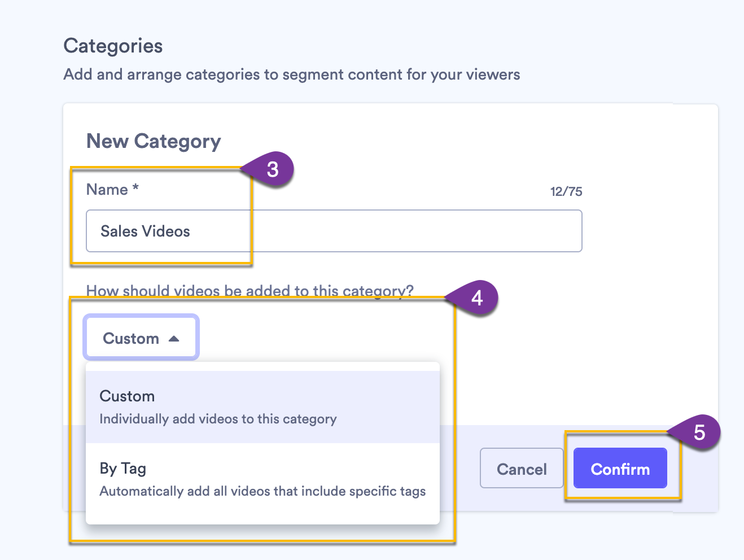The width and height of the screenshot is (744, 560).
Task: Click the 'How should videos be added' question text
Action: point(250,291)
